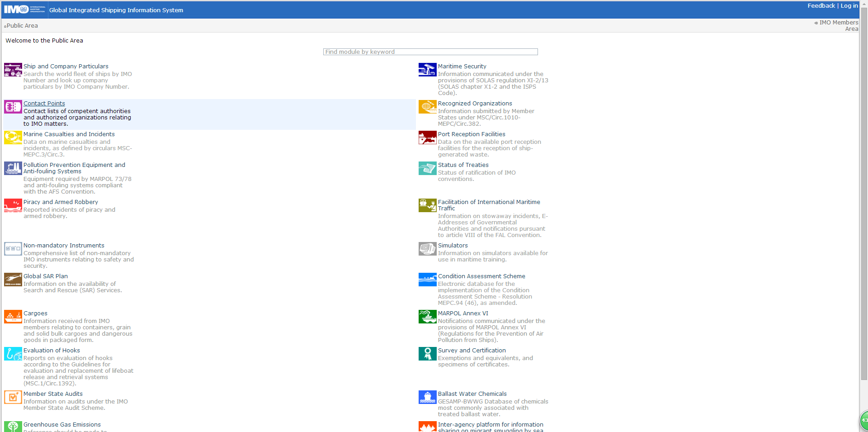This screenshot has height=432, width=868.
Task: Open the Global SAR Plan link
Action: point(46,276)
